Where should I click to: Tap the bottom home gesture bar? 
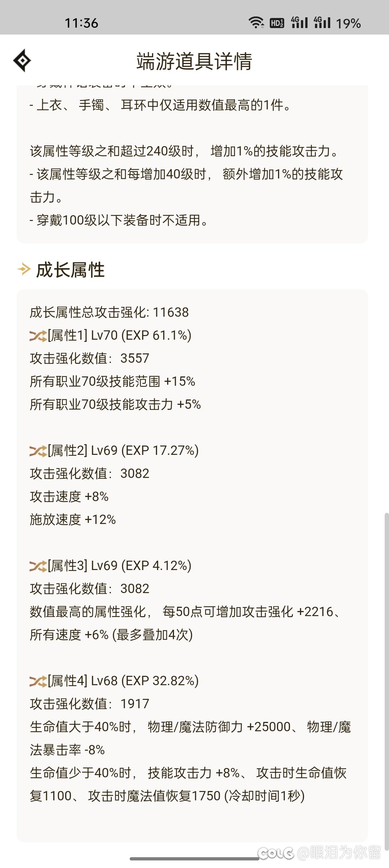tap(194, 859)
